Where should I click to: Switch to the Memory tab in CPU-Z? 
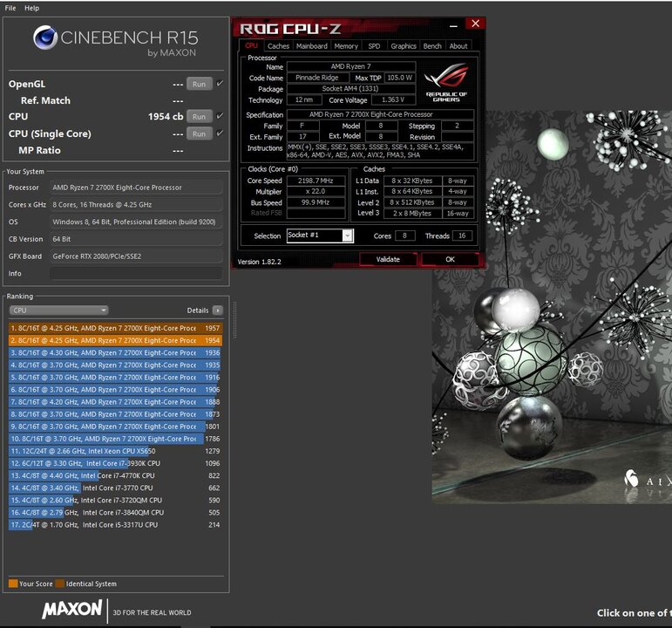346,46
